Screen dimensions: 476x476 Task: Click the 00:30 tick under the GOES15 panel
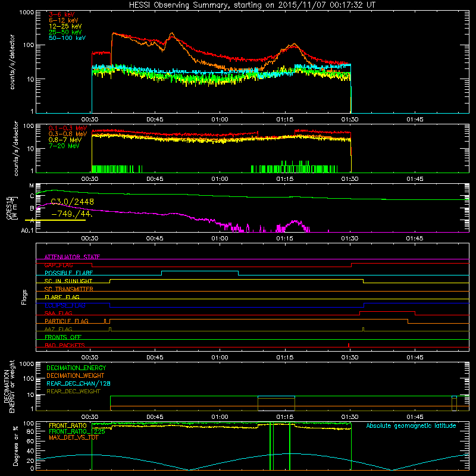pos(90,239)
